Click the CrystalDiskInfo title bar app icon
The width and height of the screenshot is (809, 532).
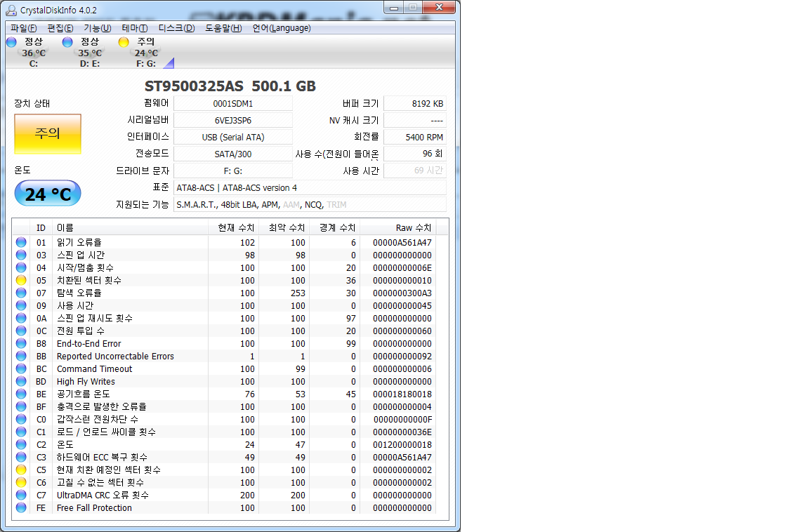[11, 10]
